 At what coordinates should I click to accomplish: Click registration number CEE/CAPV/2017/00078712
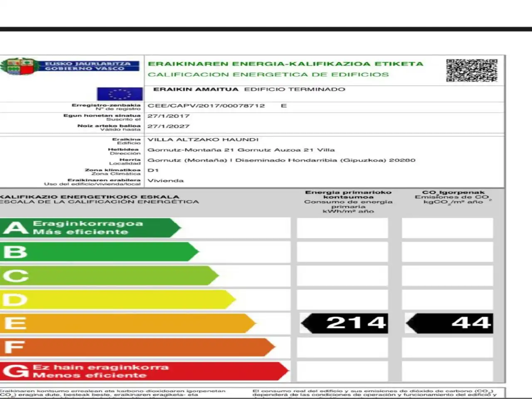[206, 106]
